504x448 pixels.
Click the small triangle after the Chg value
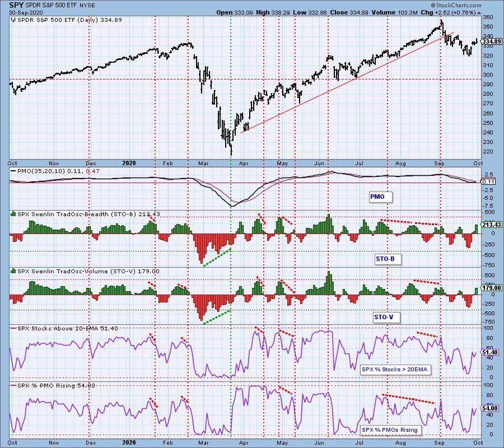click(x=479, y=13)
